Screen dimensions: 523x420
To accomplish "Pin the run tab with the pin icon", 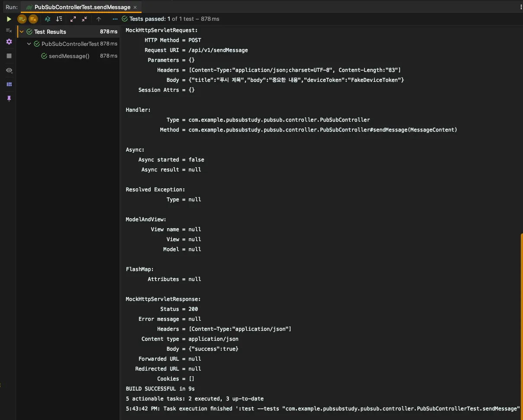I will point(9,99).
